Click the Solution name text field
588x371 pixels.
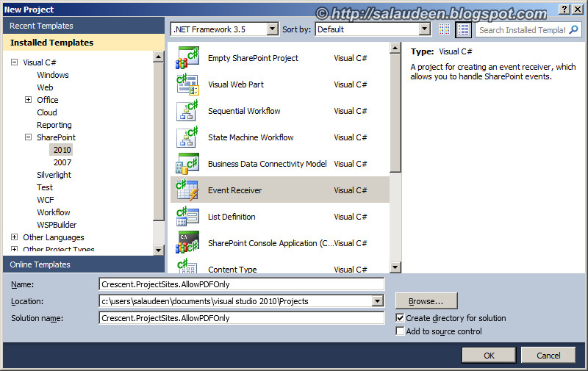[x=242, y=318]
